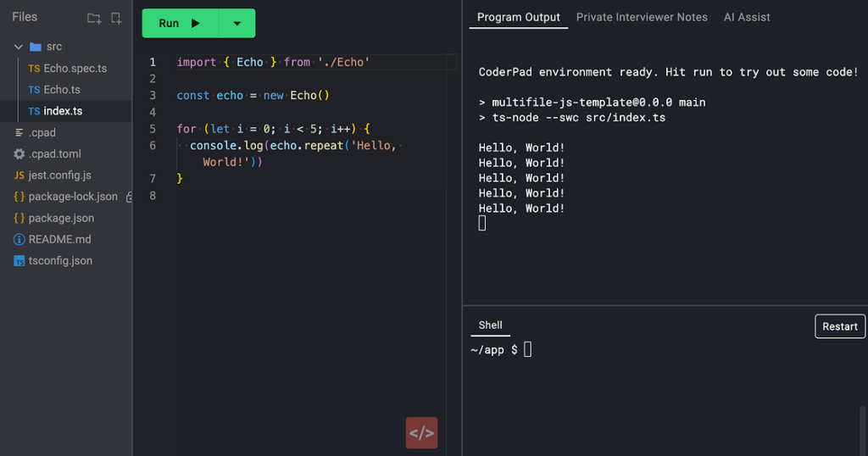This screenshot has height=456, width=868.
Task: Click the gear icon next to .cpad.toml
Action: 19,154
